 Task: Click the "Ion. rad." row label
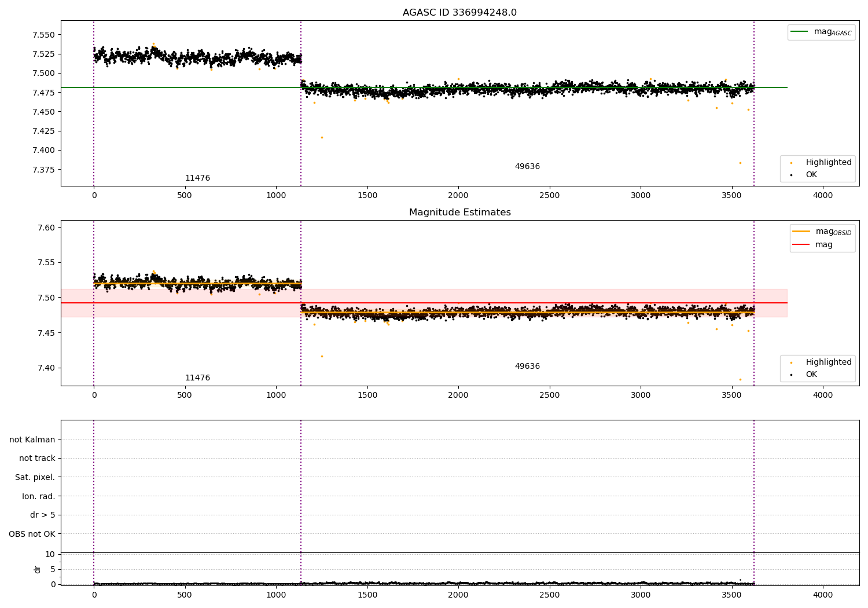click(x=39, y=496)
